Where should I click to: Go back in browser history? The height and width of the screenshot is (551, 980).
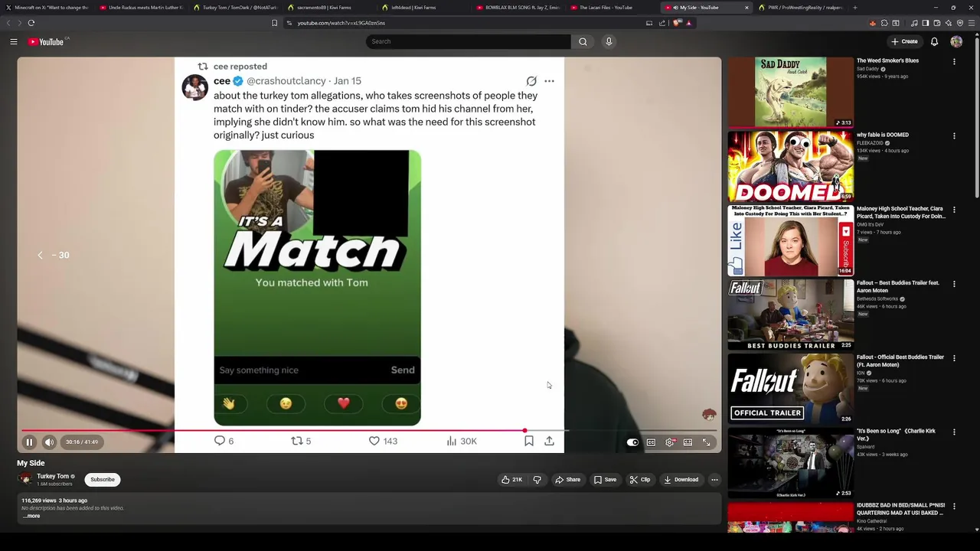pyautogui.click(x=8, y=23)
